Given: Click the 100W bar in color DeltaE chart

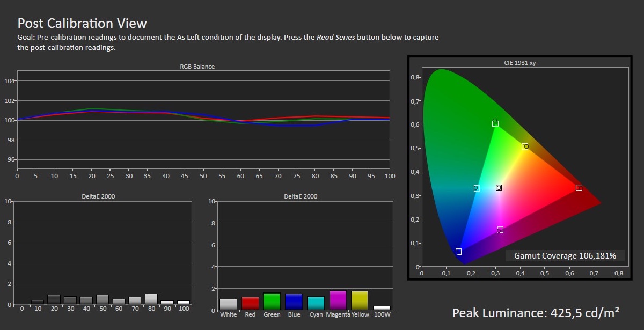Looking at the screenshot, I should pyautogui.click(x=382, y=308).
